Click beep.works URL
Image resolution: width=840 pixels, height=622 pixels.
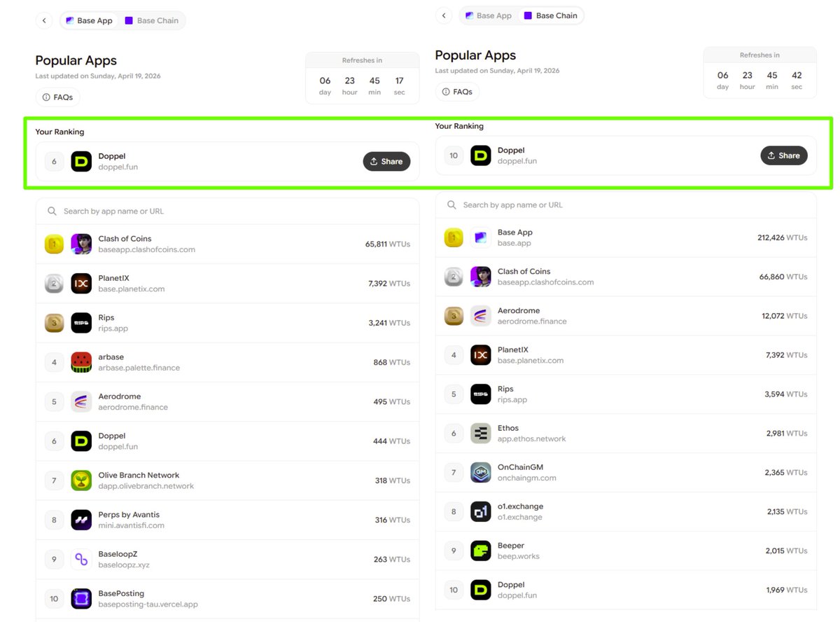pos(518,557)
